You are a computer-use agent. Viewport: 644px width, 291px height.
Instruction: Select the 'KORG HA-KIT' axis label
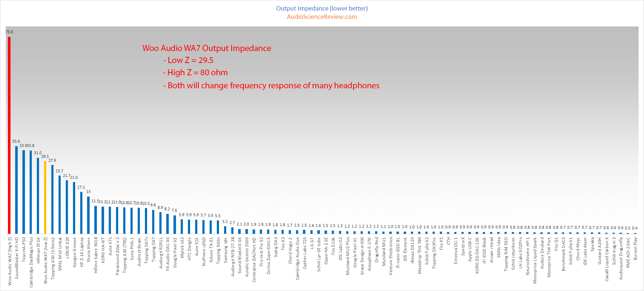click(x=103, y=250)
